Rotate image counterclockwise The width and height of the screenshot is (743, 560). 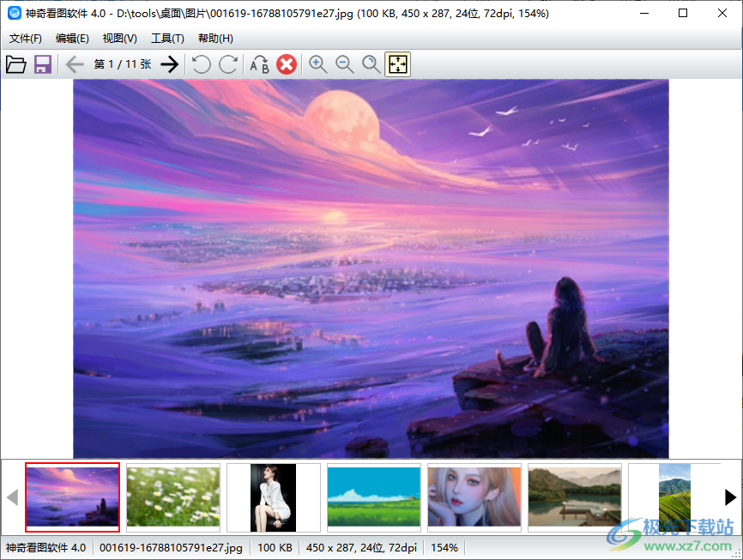click(x=201, y=64)
